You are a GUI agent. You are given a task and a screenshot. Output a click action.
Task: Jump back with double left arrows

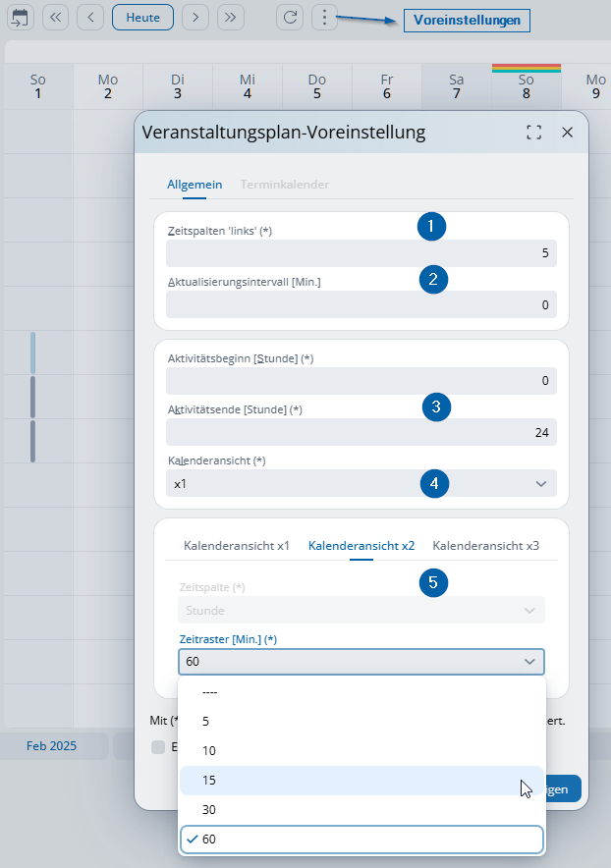[55, 17]
